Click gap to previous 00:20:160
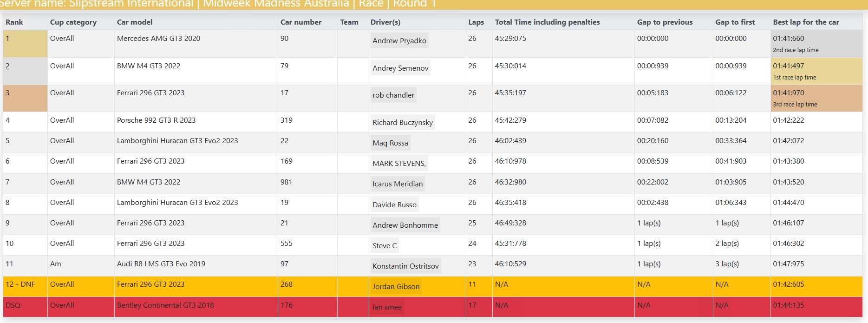868x323 pixels. point(653,141)
